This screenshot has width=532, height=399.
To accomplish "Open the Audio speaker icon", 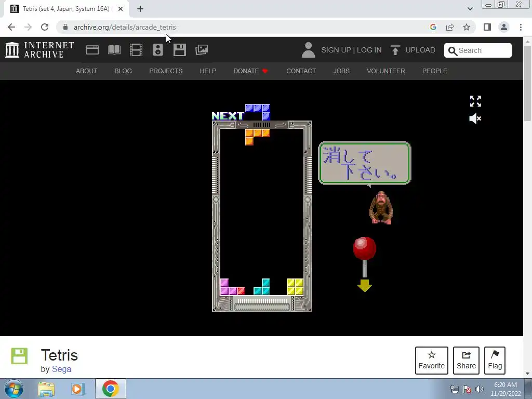I will pyautogui.click(x=158, y=50).
